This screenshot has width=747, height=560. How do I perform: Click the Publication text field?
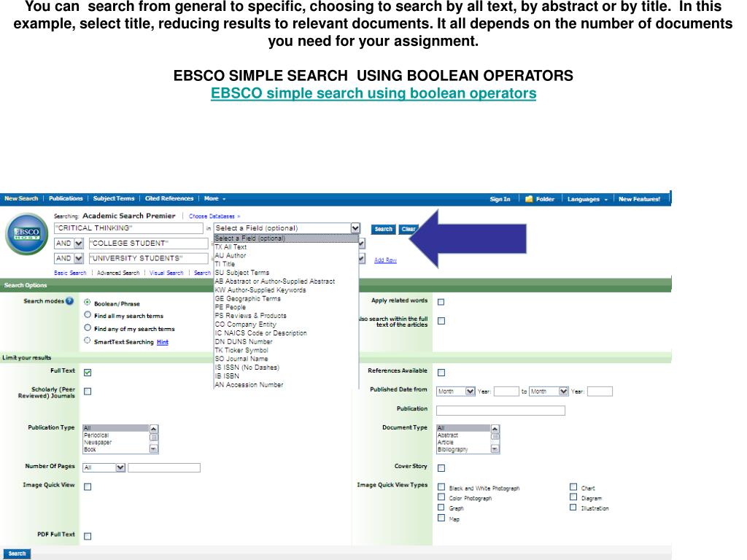(x=500, y=411)
